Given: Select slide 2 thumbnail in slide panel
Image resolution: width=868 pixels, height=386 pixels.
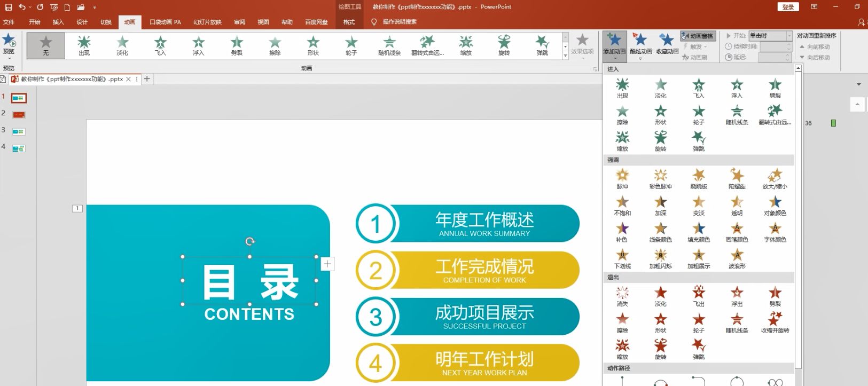Looking at the screenshot, I should [19, 115].
